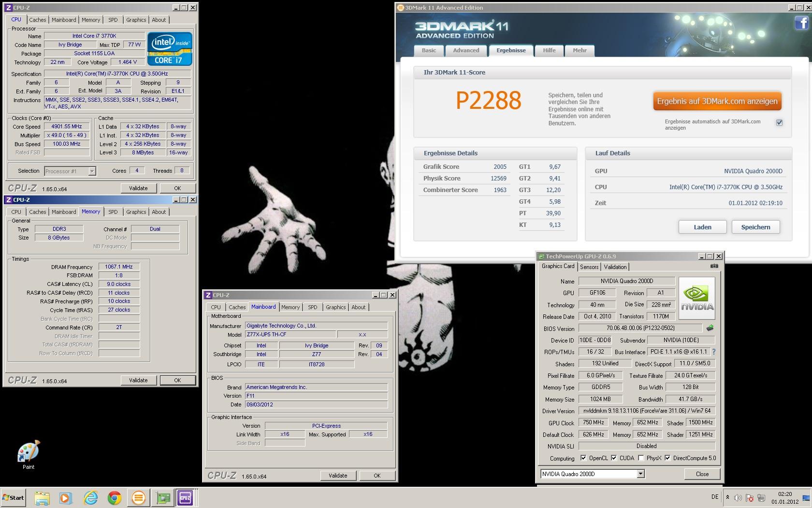
Task: Click Validate in the CPU-Z CPU window
Action: (138, 188)
